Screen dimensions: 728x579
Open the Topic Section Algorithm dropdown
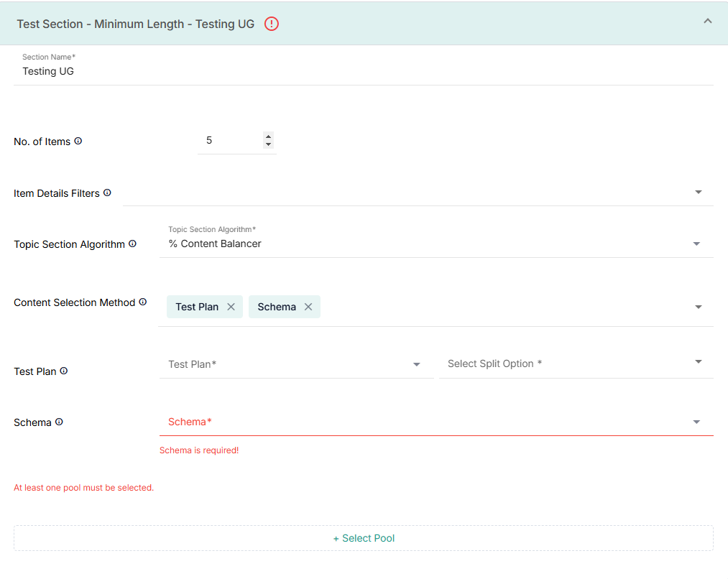pos(696,244)
